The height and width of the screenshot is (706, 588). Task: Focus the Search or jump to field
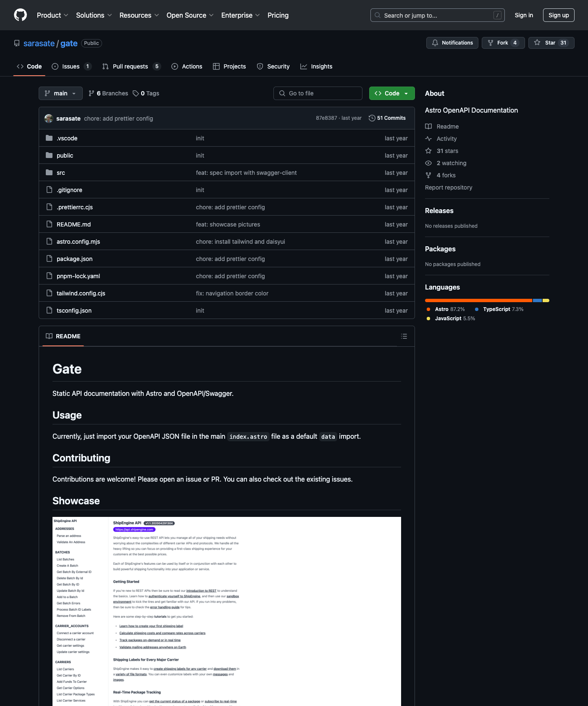coord(438,15)
